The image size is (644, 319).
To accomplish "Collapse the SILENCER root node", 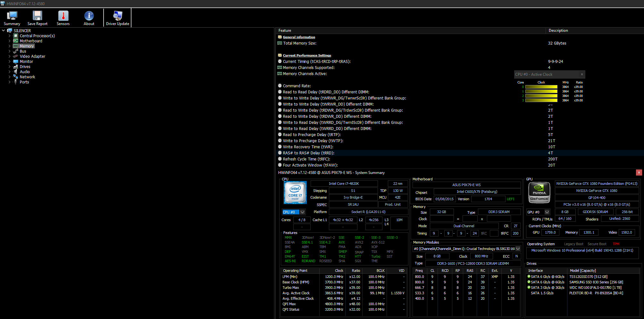I will (4, 31).
